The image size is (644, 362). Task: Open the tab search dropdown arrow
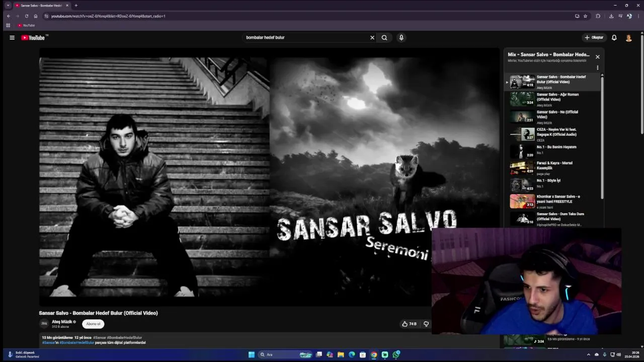point(8,6)
